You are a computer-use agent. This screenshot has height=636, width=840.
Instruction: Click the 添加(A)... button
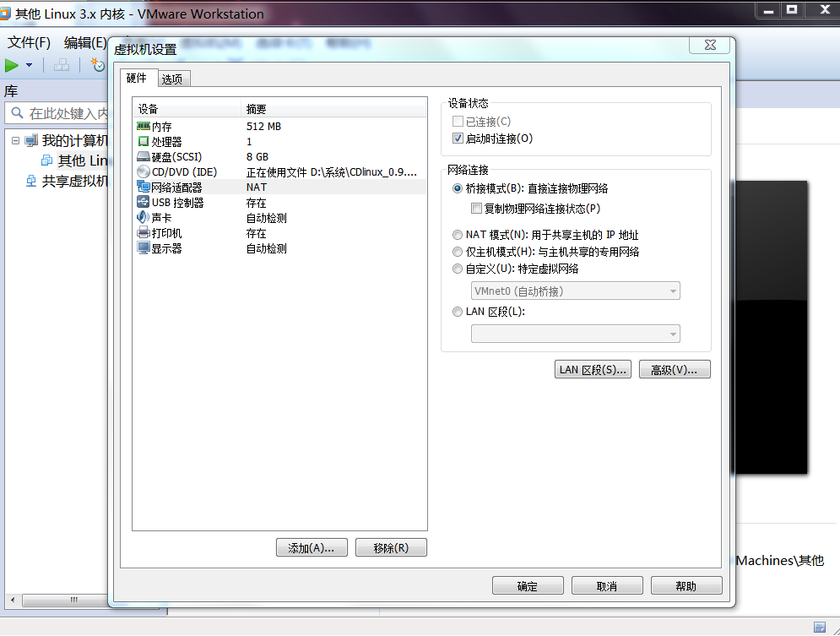coord(312,547)
